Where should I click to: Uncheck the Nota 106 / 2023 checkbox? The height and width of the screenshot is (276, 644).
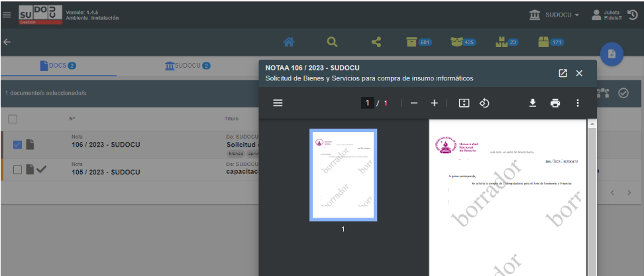coord(17,145)
